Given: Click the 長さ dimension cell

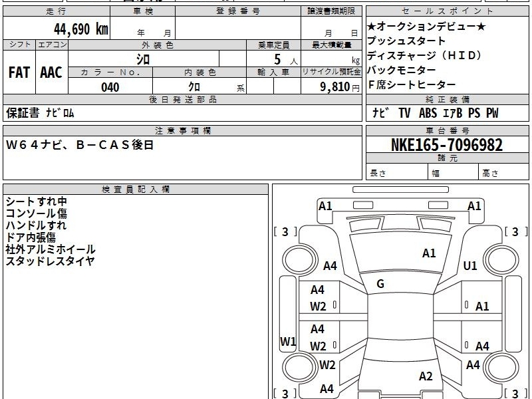Looking at the screenshot, I should click(397, 172).
